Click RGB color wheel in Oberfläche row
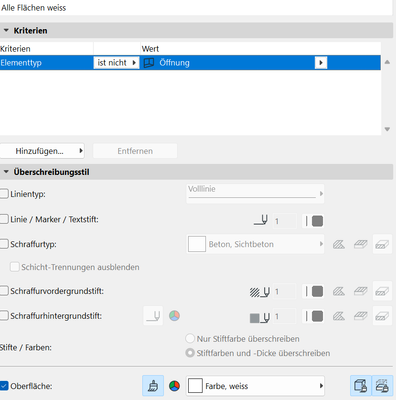The image size is (396, 400). 174,386
